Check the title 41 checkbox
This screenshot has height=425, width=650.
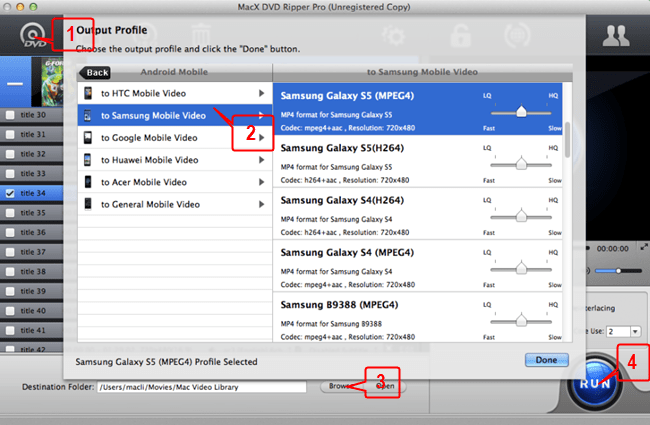(x=10, y=330)
